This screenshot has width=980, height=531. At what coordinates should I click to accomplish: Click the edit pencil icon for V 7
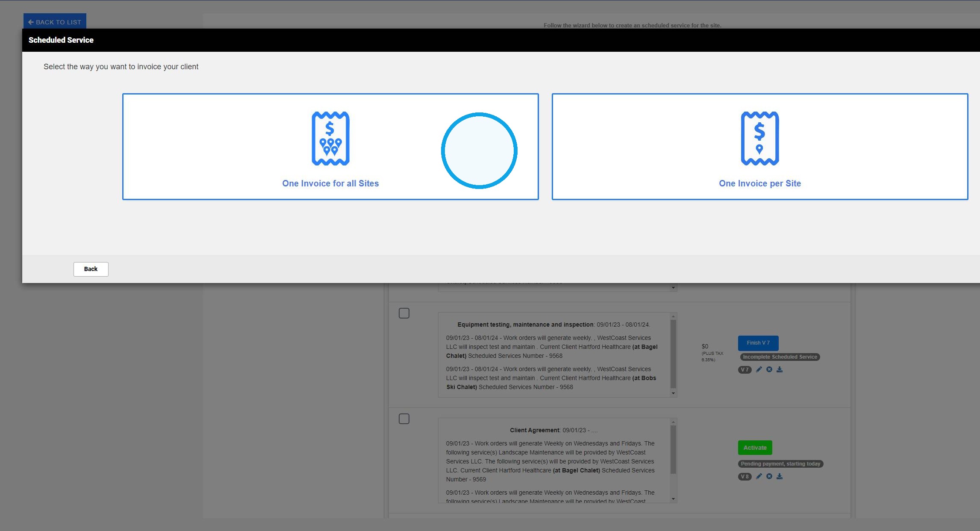point(759,369)
